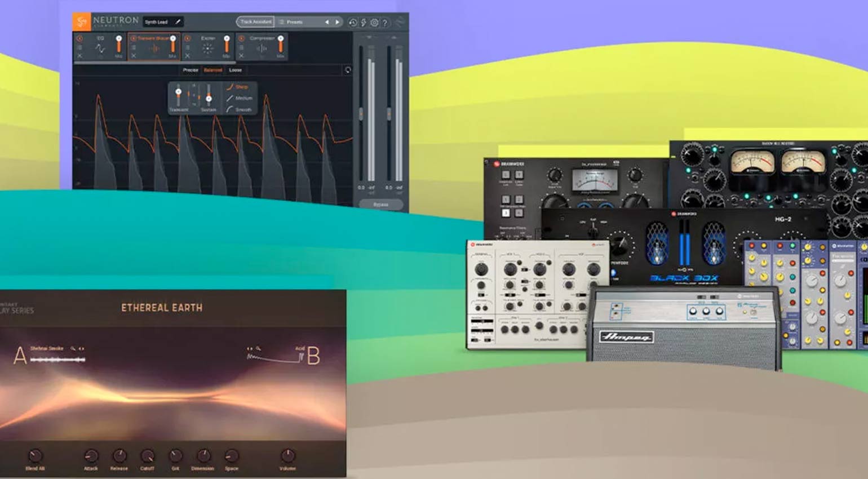Click the lightning bolt icon in Neutron
This screenshot has height=479, width=868.
[x=364, y=23]
